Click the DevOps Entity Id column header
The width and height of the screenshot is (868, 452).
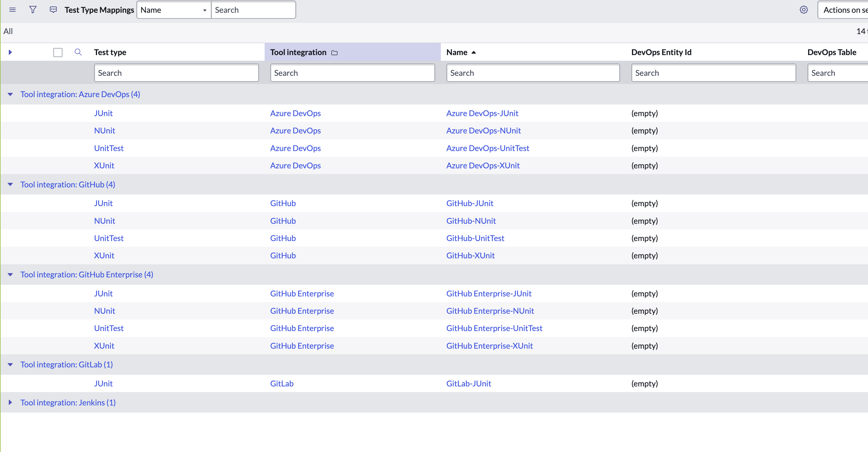click(x=661, y=52)
